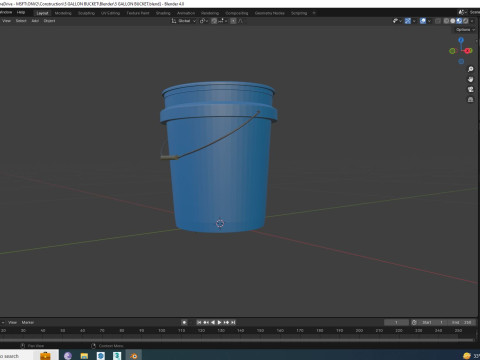The image size is (480, 360).
Task: Toggle the preview range clock icon
Action: point(414,322)
